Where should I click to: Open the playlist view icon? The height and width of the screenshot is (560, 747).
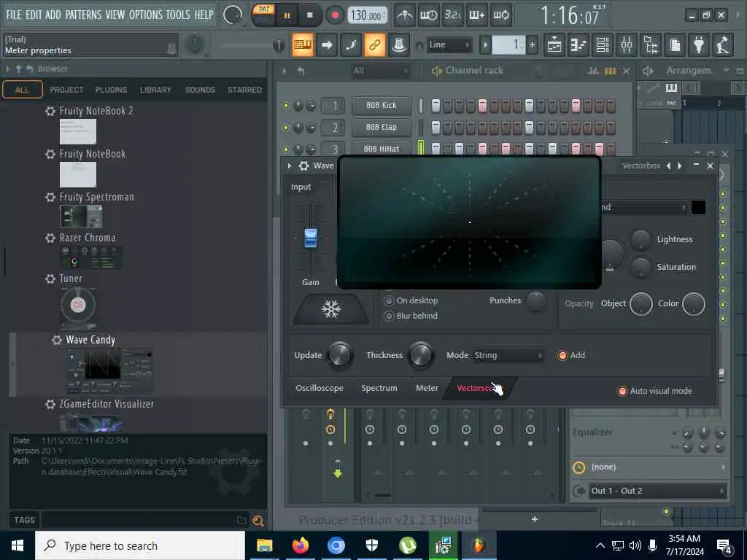click(554, 45)
